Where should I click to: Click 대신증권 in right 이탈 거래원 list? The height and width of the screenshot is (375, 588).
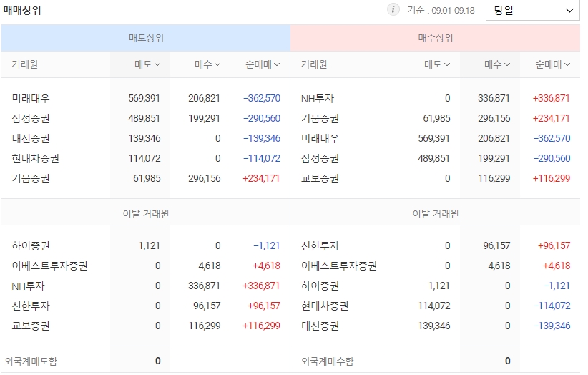click(320, 326)
